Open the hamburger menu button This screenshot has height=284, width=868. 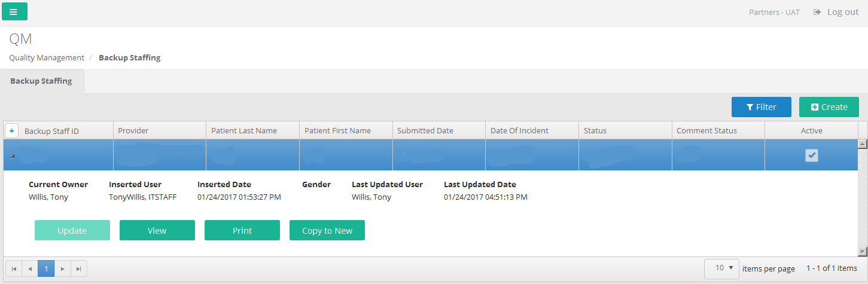14,11
